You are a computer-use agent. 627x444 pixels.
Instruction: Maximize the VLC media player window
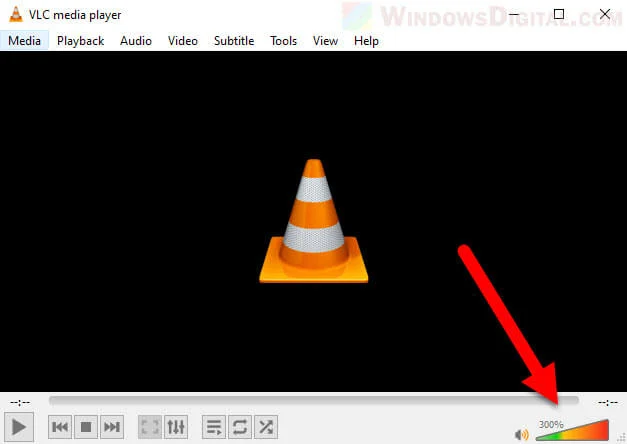click(559, 14)
